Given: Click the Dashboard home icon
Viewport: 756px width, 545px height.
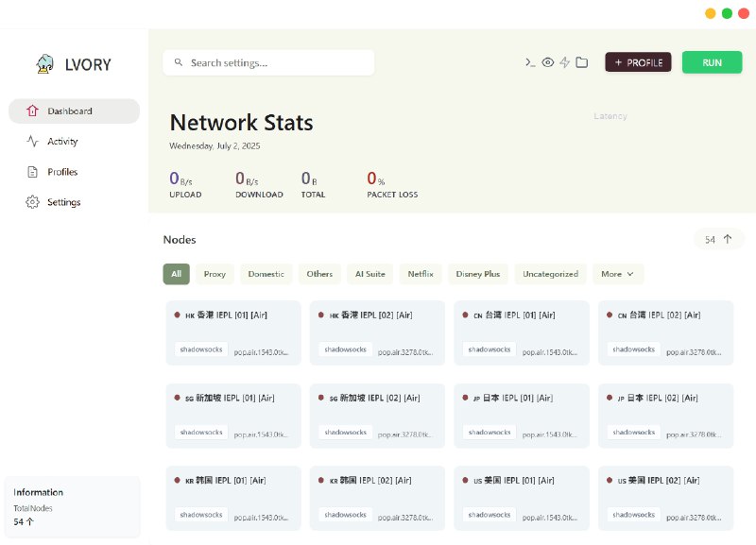Looking at the screenshot, I should [x=33, y=111].
